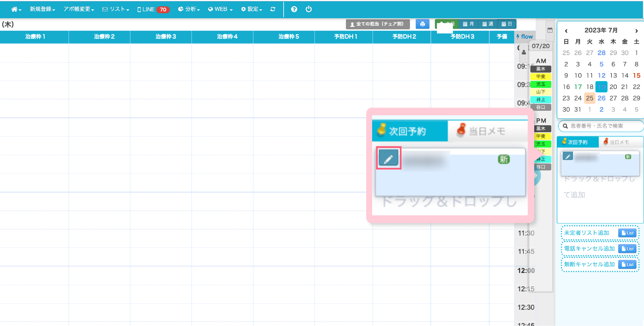Open the home dropdown menu
644x326 pixels.
(16, 9)
